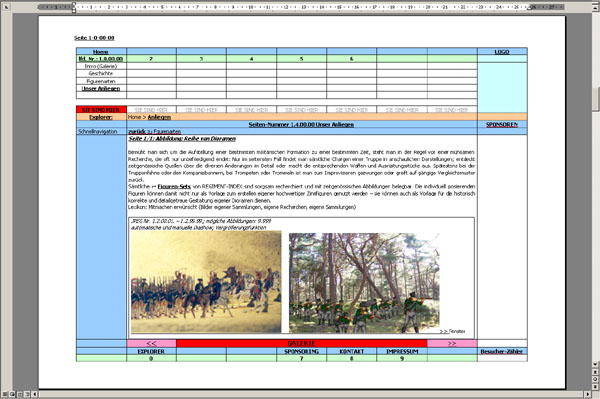This screenshot has height=399, width=600.
Task: Click the 'Seiten-Nummer 1.4.00.00 Unser Anliegen' title
Action: tap(301, 124)
